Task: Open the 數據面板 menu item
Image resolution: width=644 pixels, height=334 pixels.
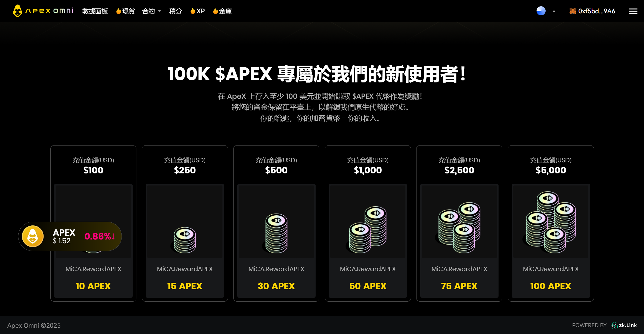Action: coord(95,11)
